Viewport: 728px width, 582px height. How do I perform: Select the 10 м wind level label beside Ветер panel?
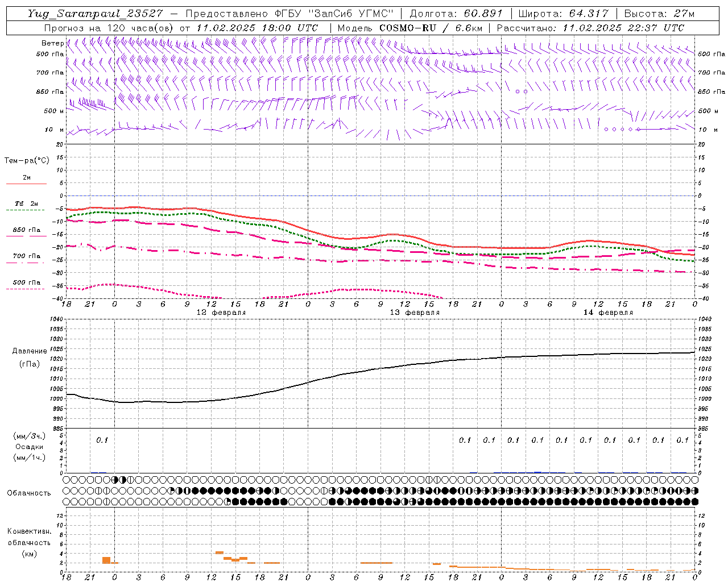pyautogui.click(x=54, y=130)
